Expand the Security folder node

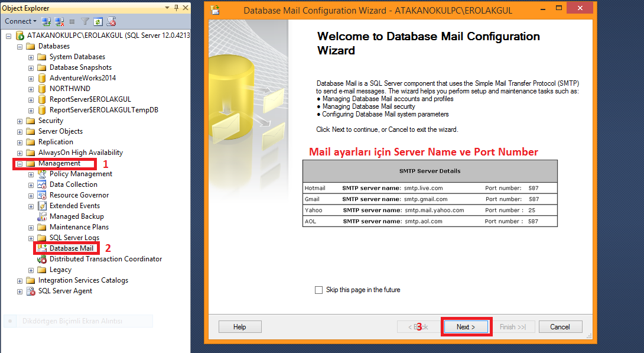[x=19, y=121]
